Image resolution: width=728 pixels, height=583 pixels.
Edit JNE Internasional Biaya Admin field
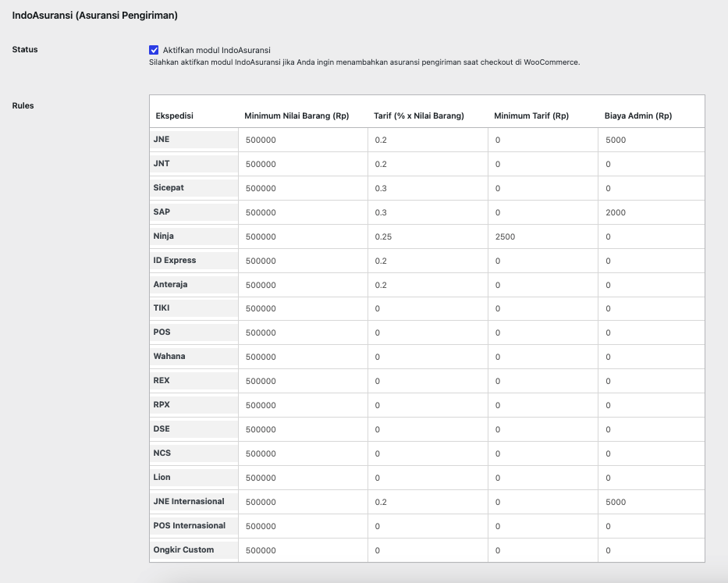click(652, 502)
